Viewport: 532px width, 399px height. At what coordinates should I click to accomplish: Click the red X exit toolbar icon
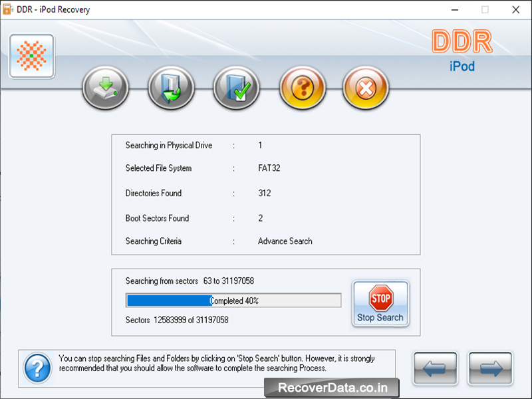point(365,87)
